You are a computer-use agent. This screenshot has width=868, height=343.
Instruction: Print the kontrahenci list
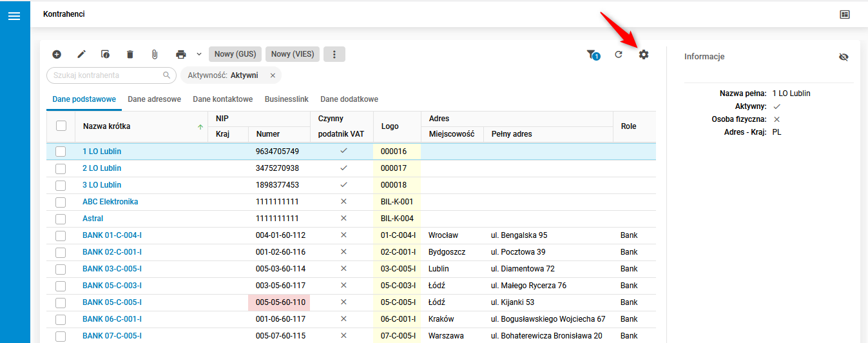click(181, 55)
